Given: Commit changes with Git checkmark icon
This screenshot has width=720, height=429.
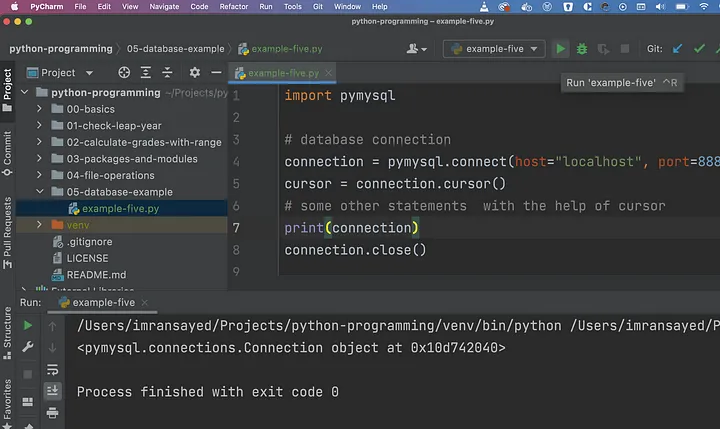Looking at the screenshot, I should pyautogui.click(x=699, y=49).
